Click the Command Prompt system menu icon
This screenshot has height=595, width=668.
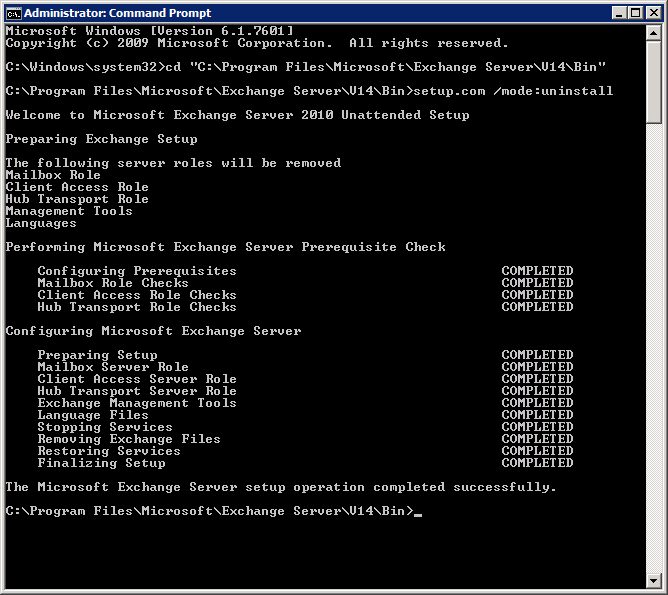[13, 13]
